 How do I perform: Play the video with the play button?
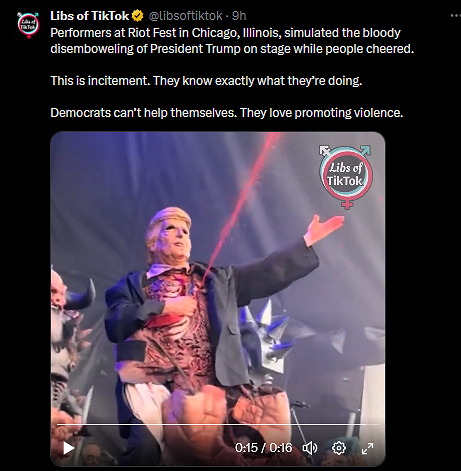[69, 448]
